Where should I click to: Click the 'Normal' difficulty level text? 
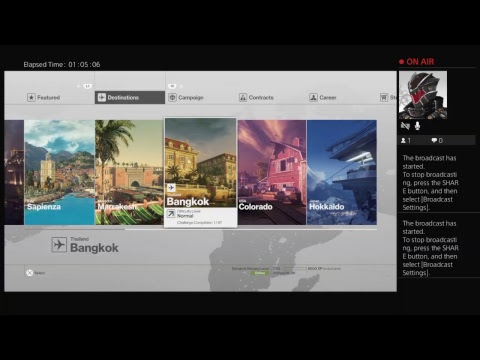185,216
